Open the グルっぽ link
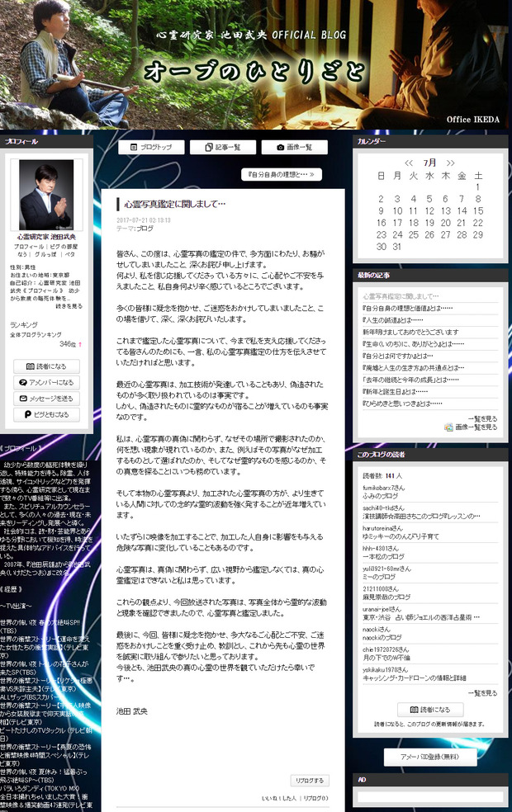 [x=45, y=254]
